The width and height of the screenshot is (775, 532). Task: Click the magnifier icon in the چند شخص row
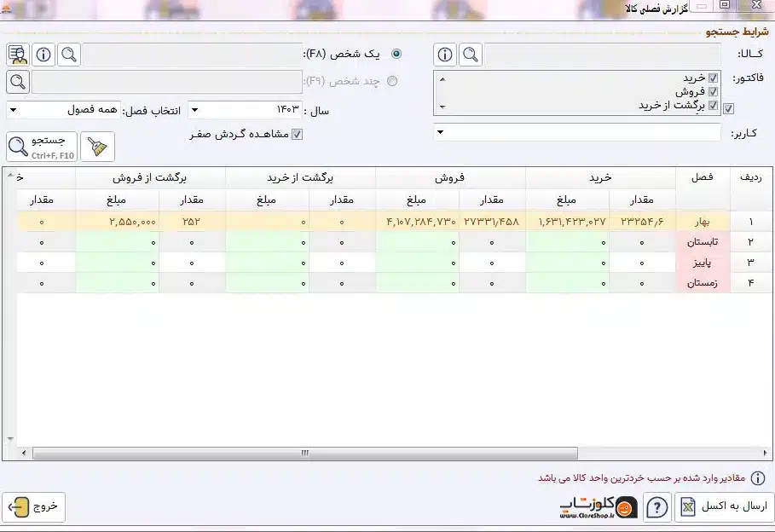click(x=18, y=82)
